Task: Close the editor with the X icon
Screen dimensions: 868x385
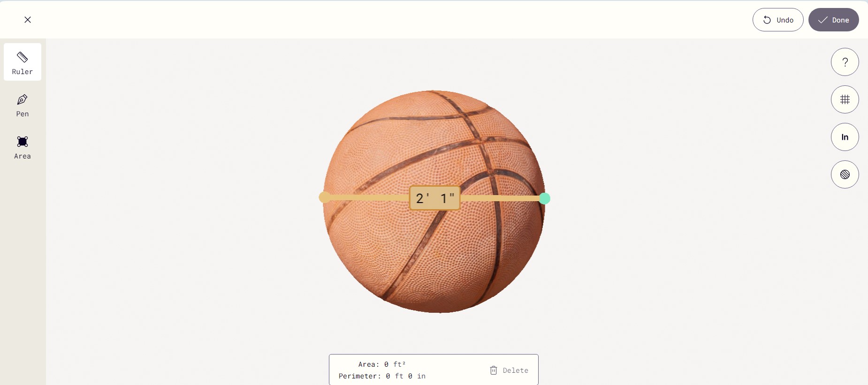Action: tap(28, 20)
